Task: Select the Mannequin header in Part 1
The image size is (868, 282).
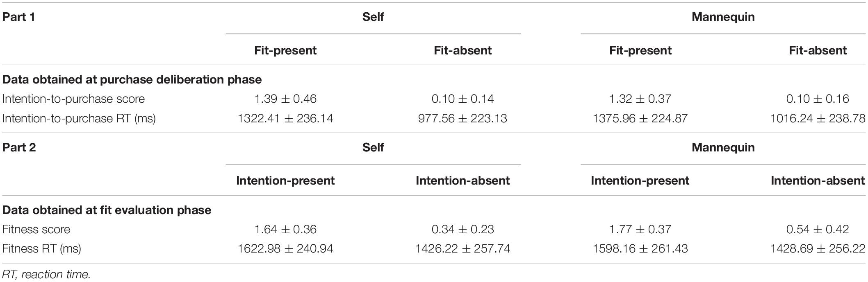Action: (723, 17)
